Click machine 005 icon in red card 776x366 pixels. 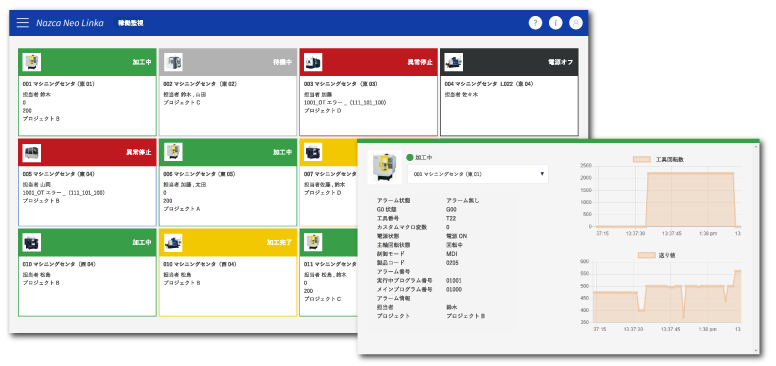coord(32,152)
